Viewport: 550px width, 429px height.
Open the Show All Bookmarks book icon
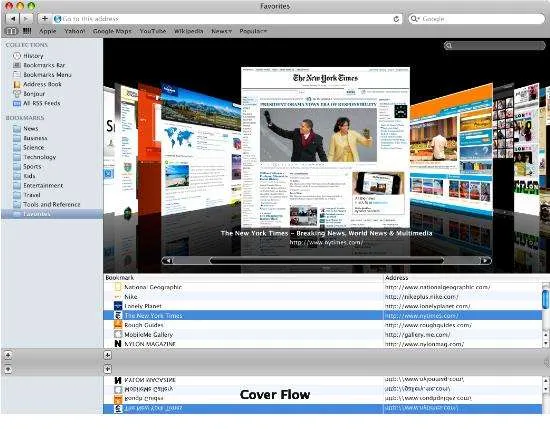pyautogui.click(x=11, y=31)
